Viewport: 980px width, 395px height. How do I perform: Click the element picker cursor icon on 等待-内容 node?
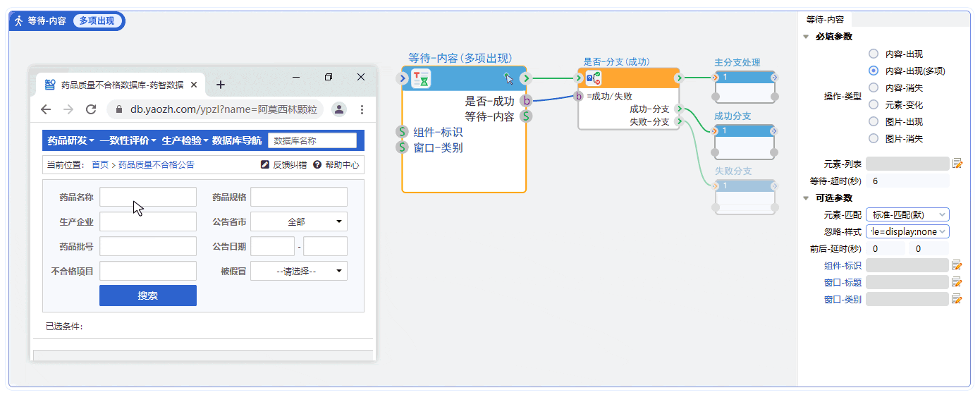point(508,78)
